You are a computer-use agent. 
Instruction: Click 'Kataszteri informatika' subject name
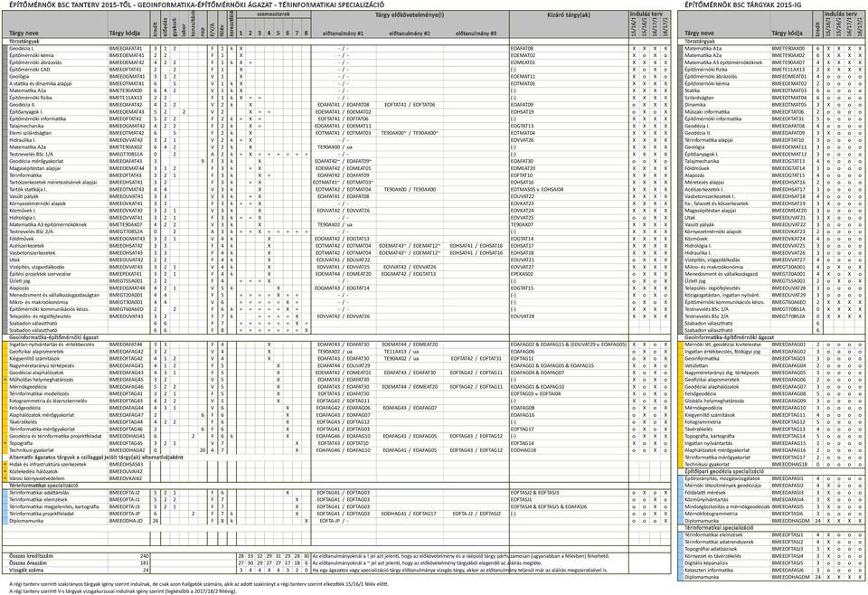tap(709, 570)
